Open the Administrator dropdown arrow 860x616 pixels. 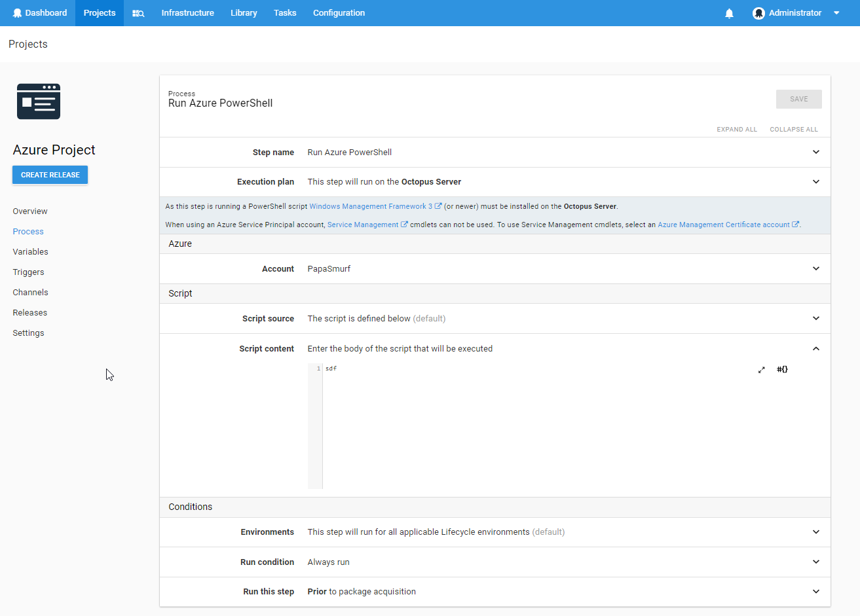click(x=836, y=13)
